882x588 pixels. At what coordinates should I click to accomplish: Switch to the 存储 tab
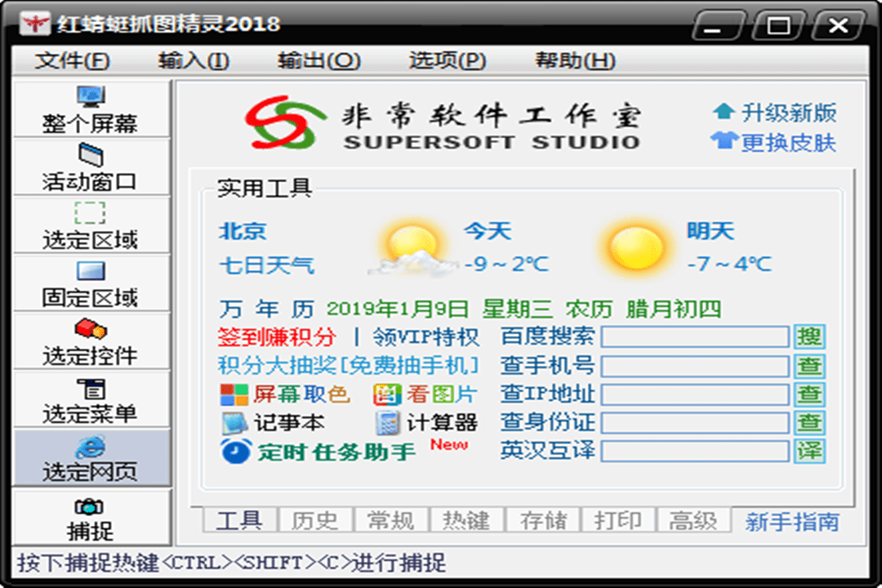pyautogui.click(x=543, y=520)
